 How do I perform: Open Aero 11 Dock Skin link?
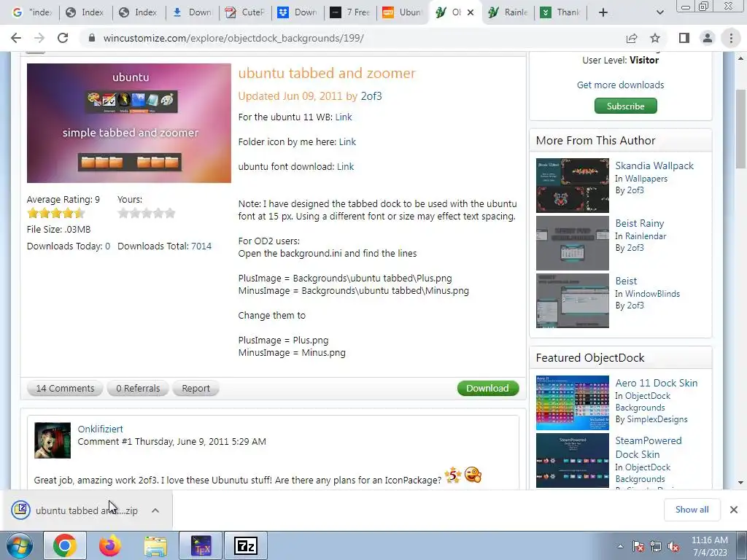[x=656, y=383]
